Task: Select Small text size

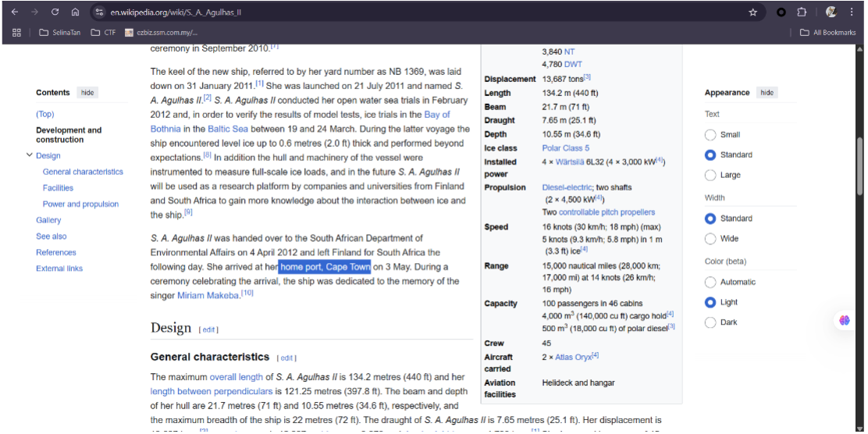Action: (x=710, y=134)
